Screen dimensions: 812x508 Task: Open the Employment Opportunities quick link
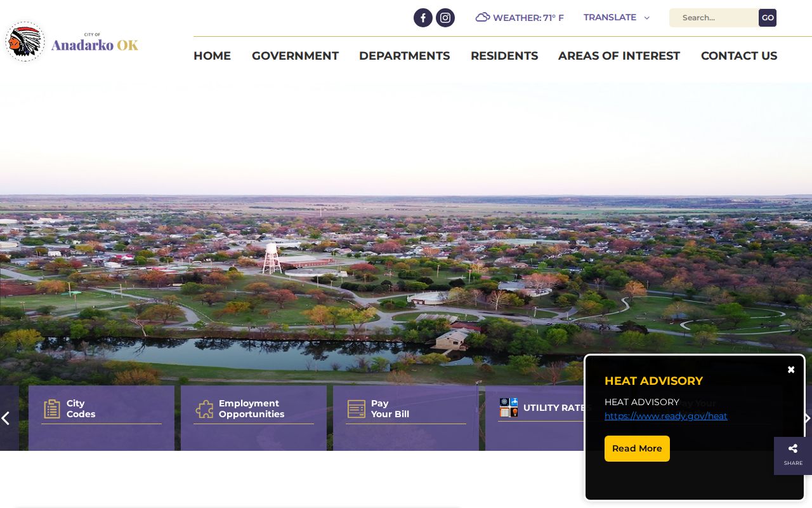point(254,418)
